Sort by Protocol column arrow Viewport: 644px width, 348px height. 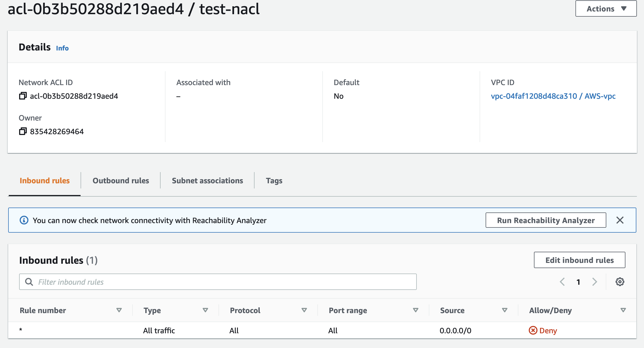pyautogui.click(x=304, y=310)
